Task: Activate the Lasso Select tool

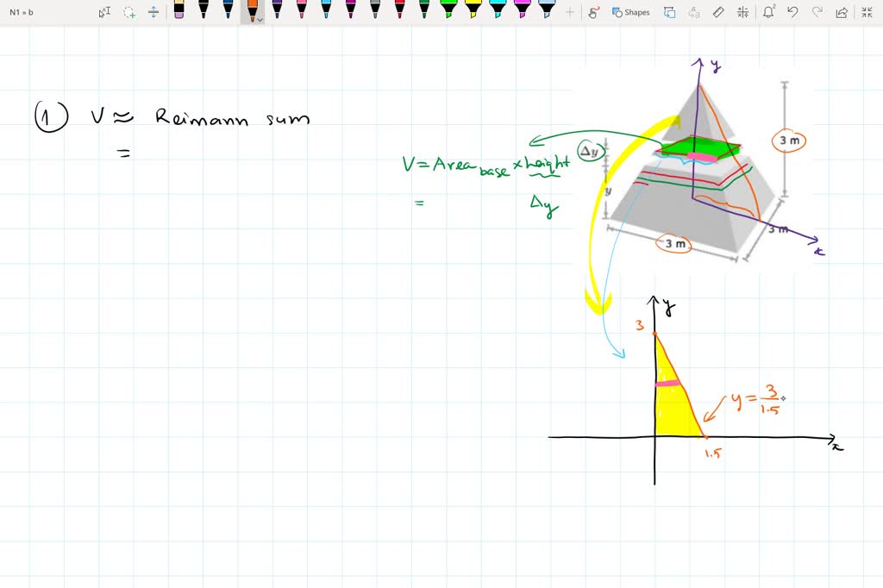Action: pos(128,13)
